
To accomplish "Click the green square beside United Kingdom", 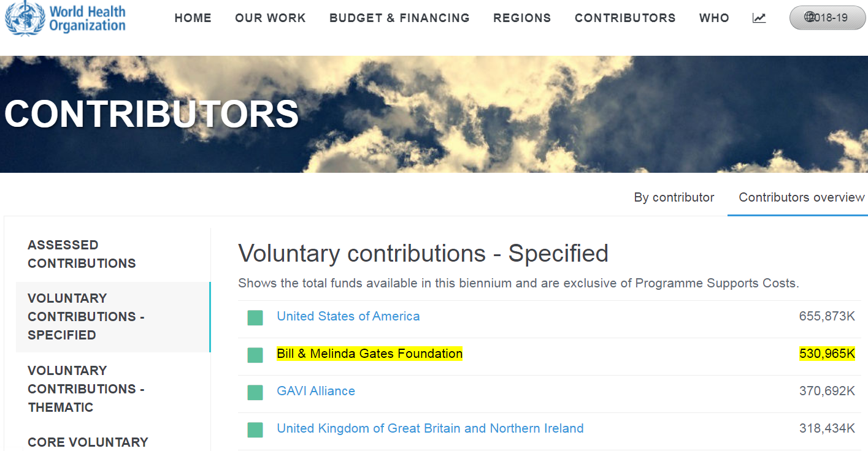I will click(255, 430).
